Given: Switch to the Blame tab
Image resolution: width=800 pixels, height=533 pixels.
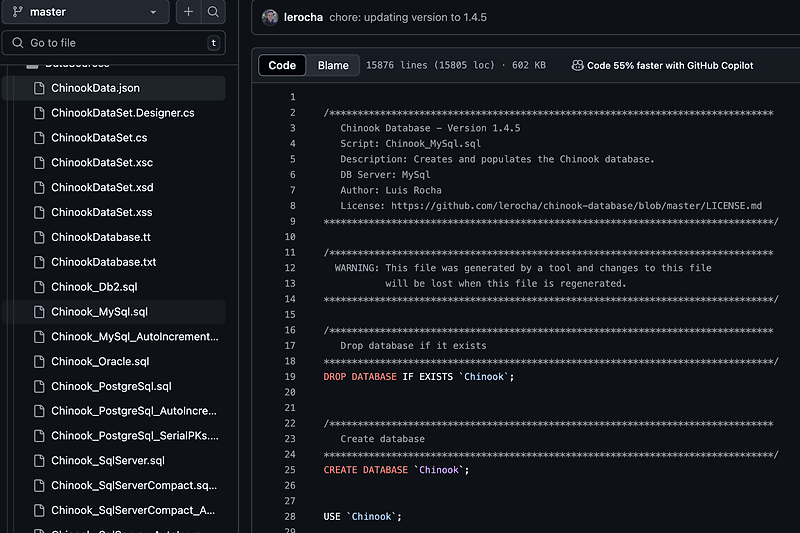Looking at the screenshot, I should click(x=333, y=65).
